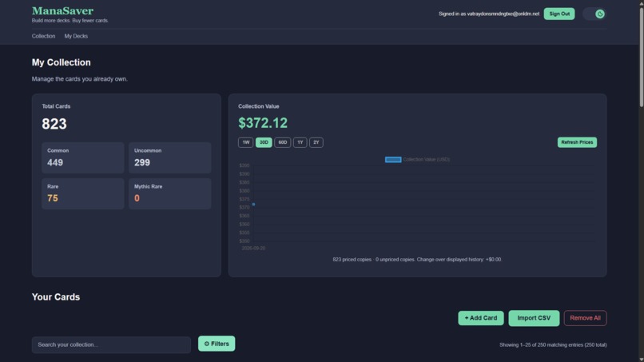Toggle the Collection Value chart legend swatch
This screenshot has width=644, height=362.
tap(393, 160)
